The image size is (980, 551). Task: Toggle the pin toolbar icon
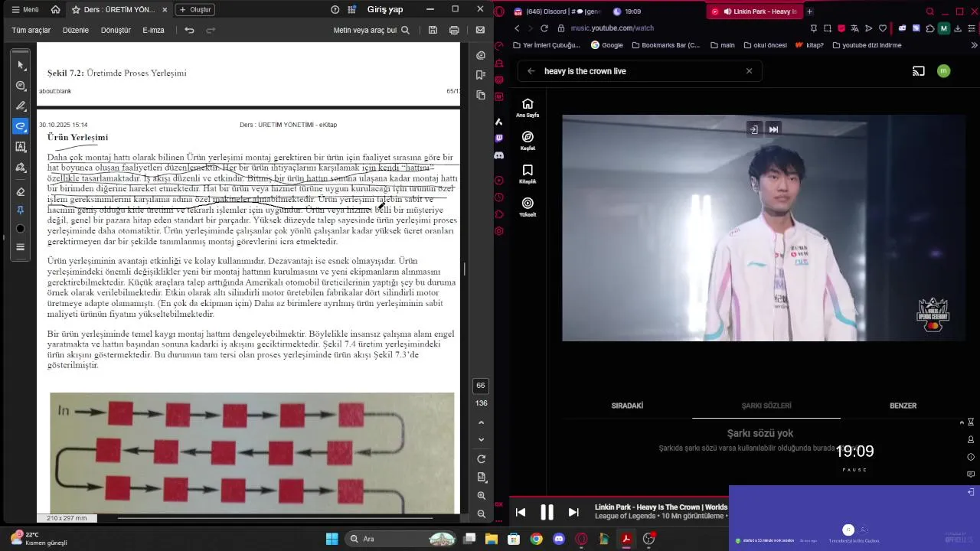coord(21,210)
